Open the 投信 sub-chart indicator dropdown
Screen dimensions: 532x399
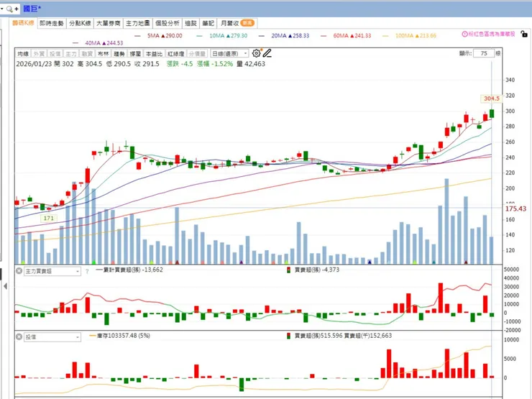(x=52, y=337)
